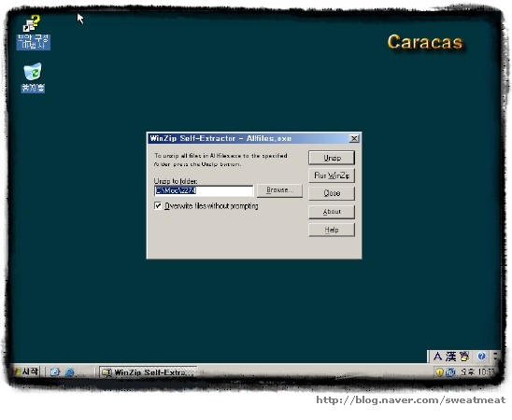Focus the Unzip to folder path field
The image size is (512, 420).
(x=203, y=190)
